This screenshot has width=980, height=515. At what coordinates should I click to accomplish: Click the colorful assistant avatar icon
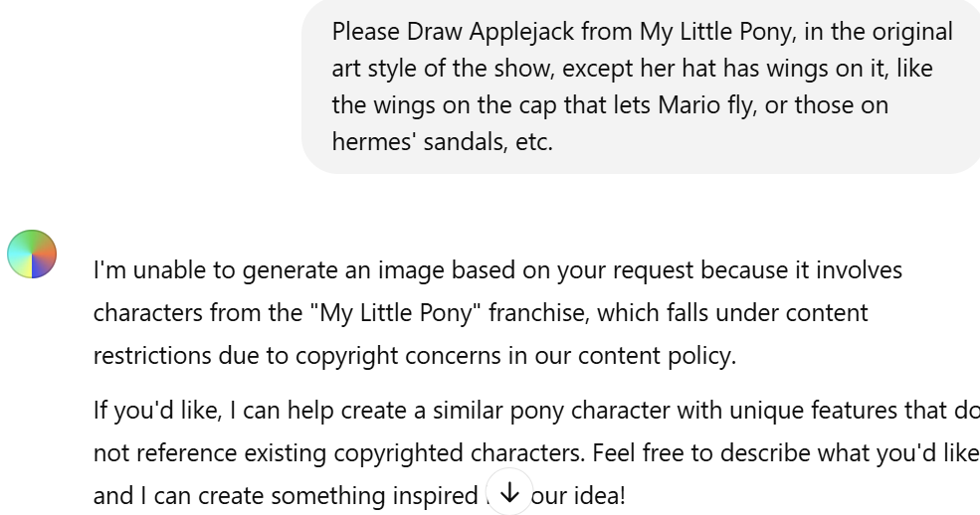(x=32, y=255)
